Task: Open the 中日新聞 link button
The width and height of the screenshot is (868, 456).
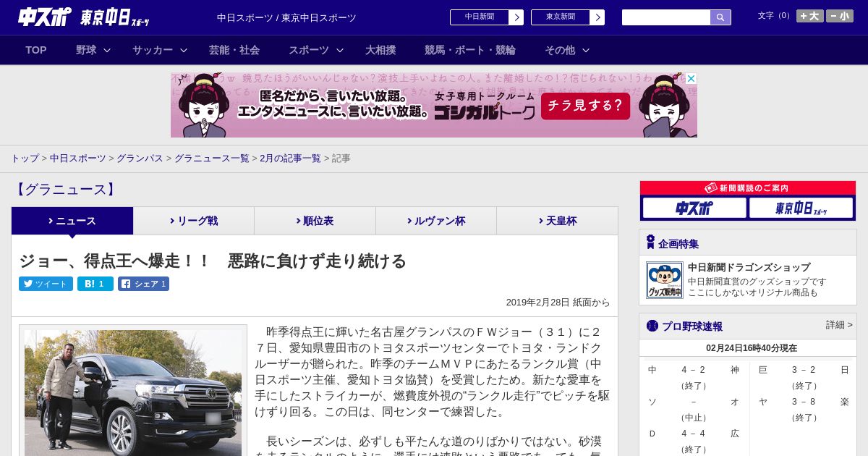Action: (x=480, y=17)
